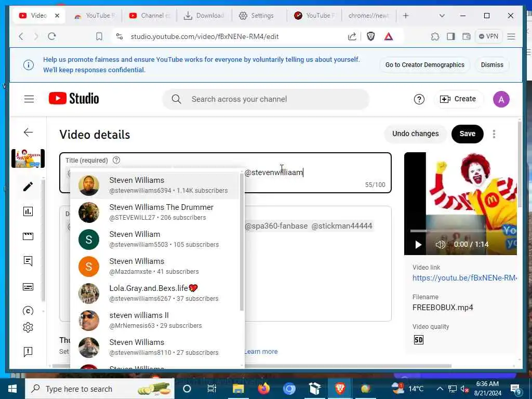The image size is (532, 399).
Task: Click the video thumbnail in the sidebar
Action: 28,158
